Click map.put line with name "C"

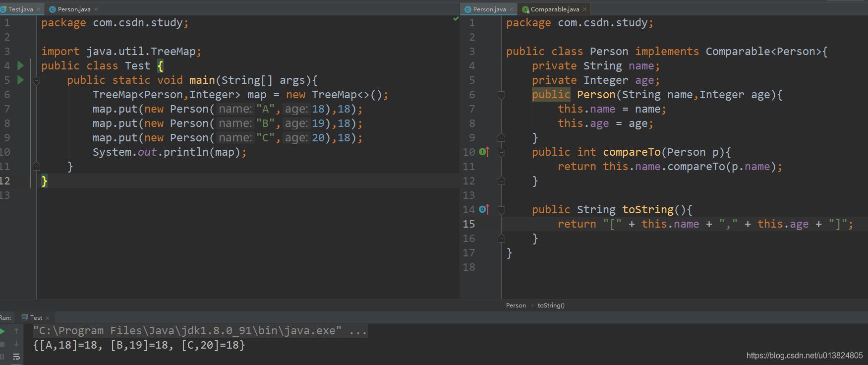(x=228, y=137)
